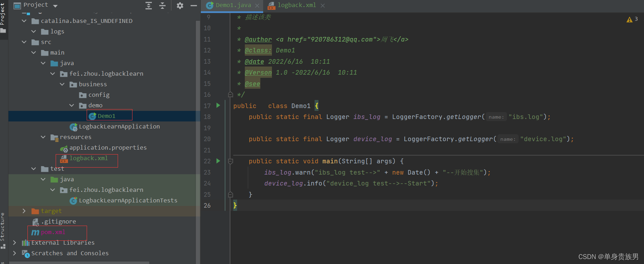
Task: Click the Demo1 class file icon
Action: pos(93,116)
